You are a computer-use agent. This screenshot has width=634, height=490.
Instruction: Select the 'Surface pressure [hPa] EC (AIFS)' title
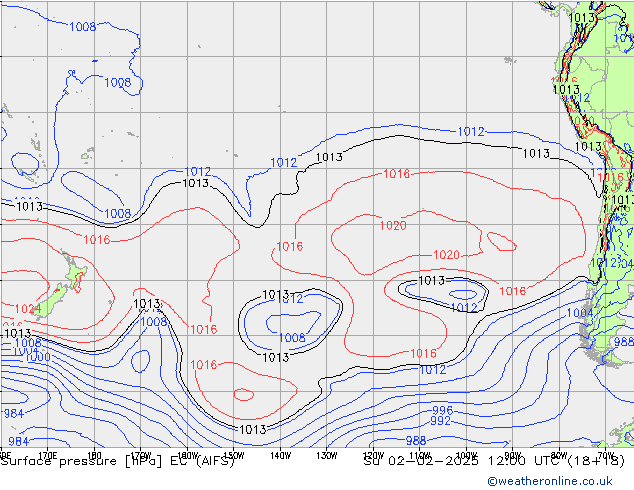coord(118,461)
